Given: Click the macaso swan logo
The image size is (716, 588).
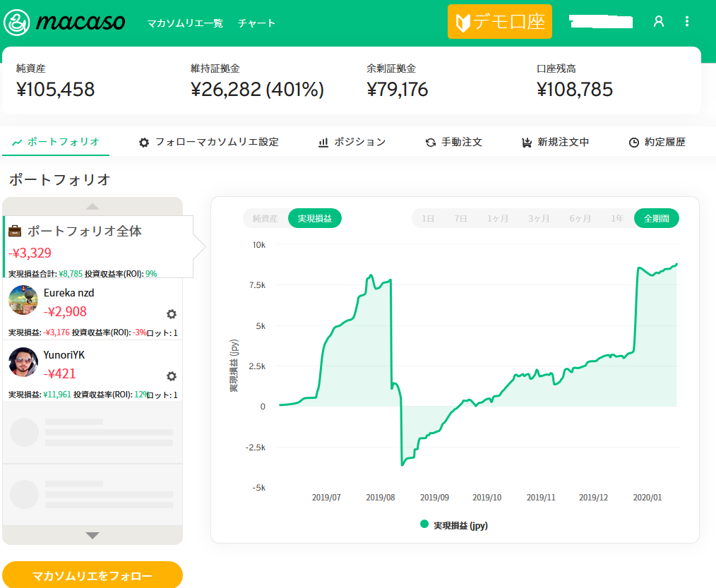Looking at the screenshot, I should 17,23.
